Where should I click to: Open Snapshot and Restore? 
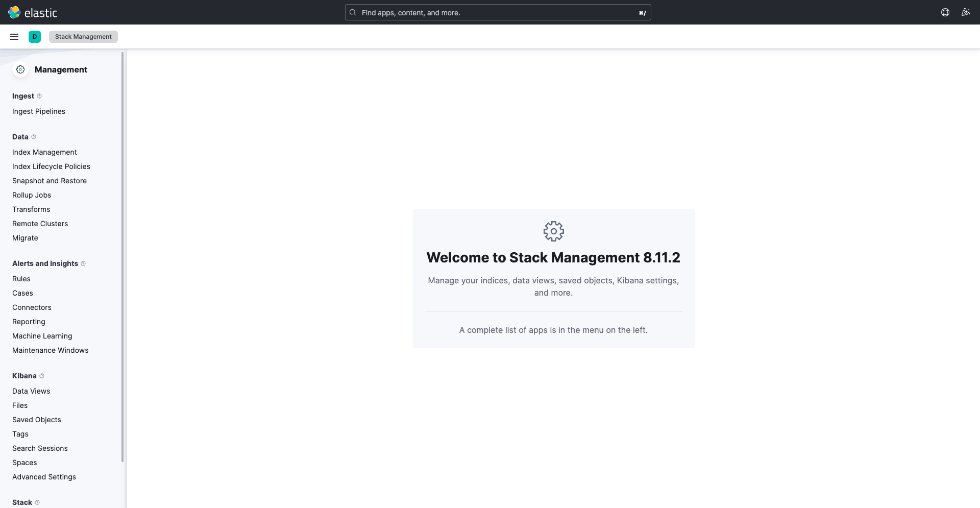pos(50,181)
